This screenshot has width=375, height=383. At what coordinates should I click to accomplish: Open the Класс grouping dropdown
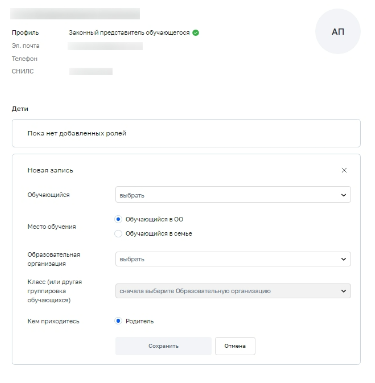coord(233,291)
